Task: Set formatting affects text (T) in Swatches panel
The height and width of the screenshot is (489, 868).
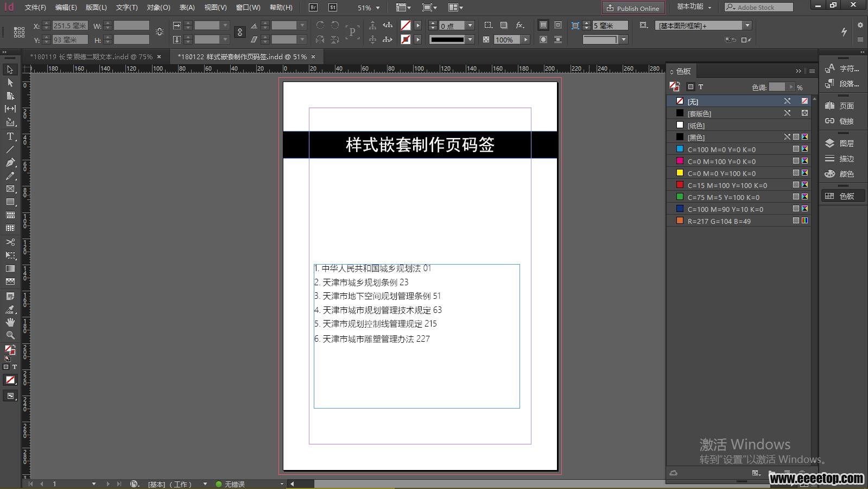Action: pyautogui.click(x=701, y=87)
